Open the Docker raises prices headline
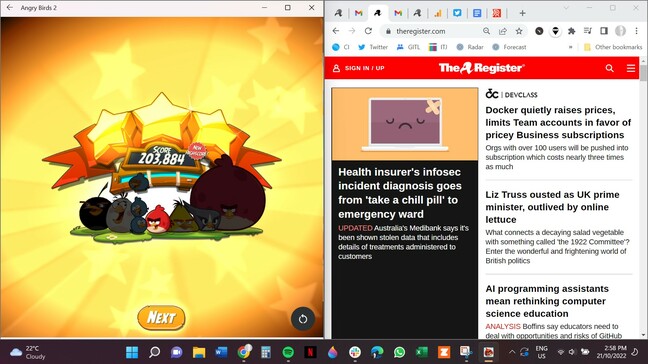 (x=558, y=122)
